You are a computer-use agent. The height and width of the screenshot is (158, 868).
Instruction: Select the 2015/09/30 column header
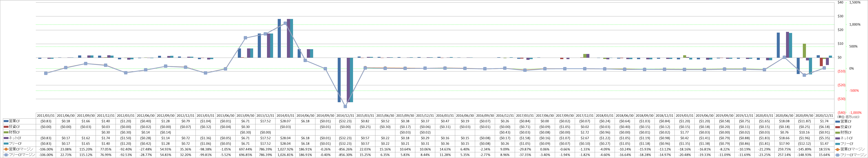pos(405,116)
